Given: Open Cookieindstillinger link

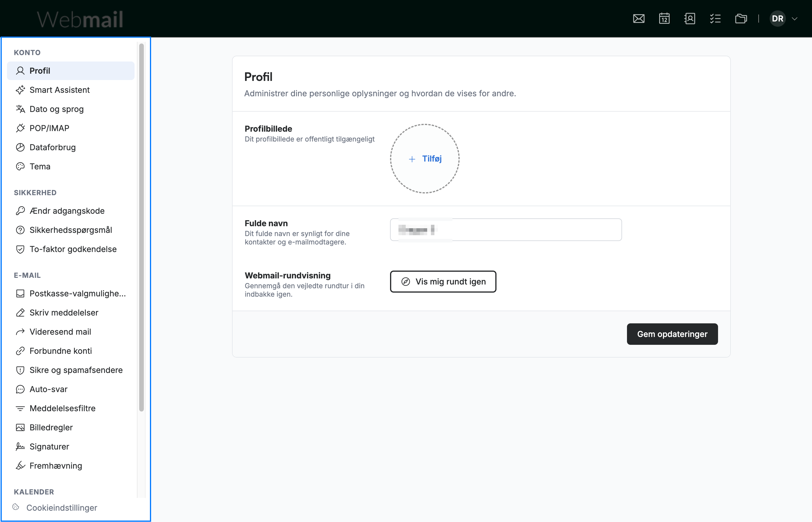Looking at the screenshot, I should click(62, 508).
